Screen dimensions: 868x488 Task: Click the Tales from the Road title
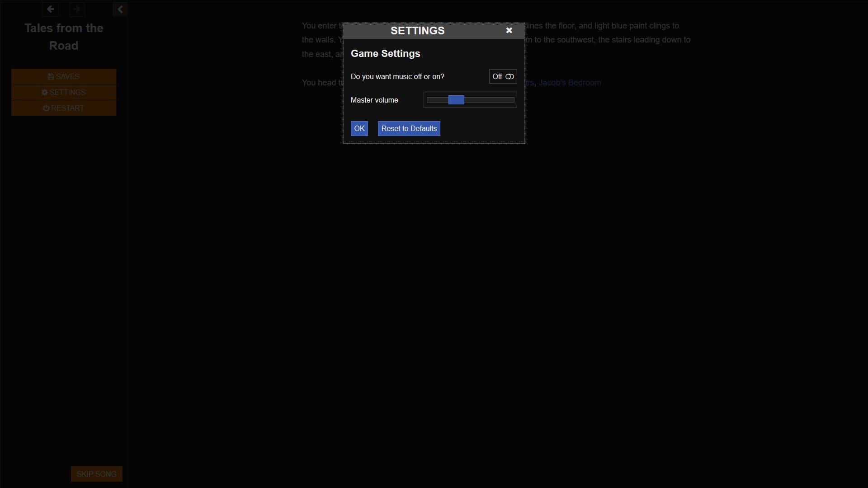[x=64, y=37]
